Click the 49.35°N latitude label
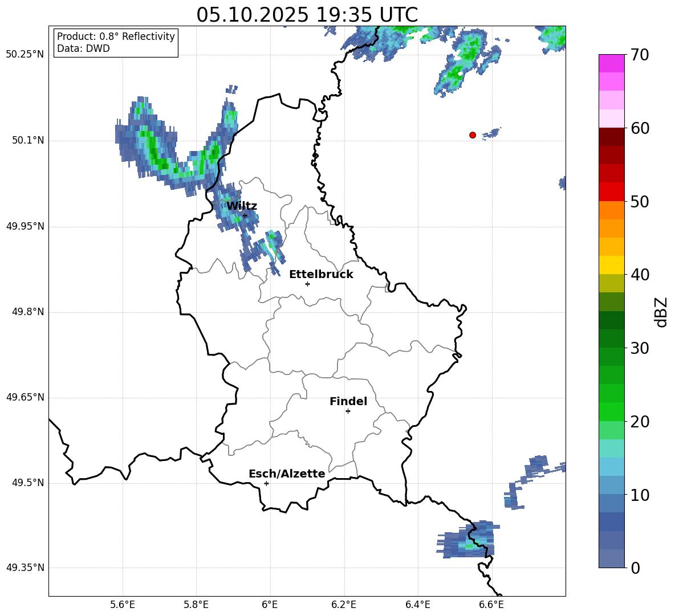Viewport: 675px width, 616px height. [x=25, y=568]
